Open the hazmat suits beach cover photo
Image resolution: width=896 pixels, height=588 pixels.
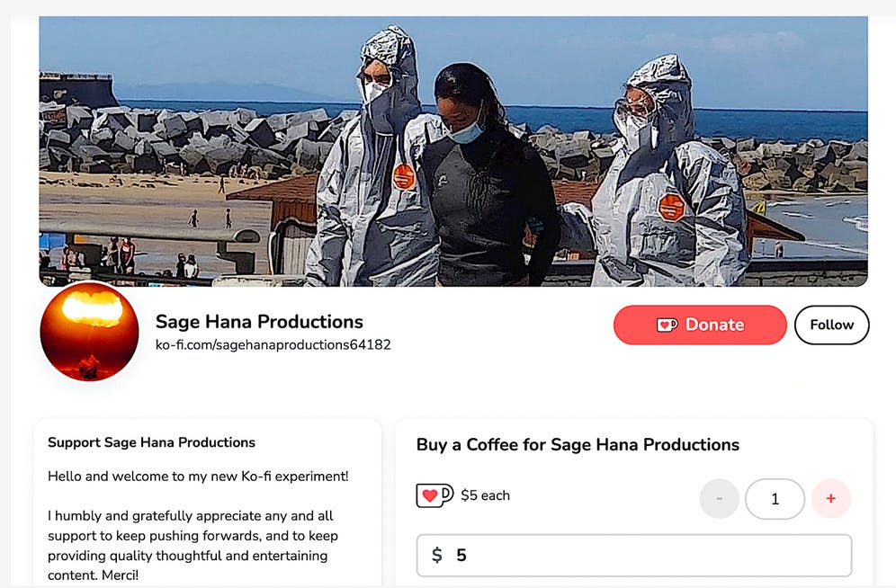[x=453, y=151]
